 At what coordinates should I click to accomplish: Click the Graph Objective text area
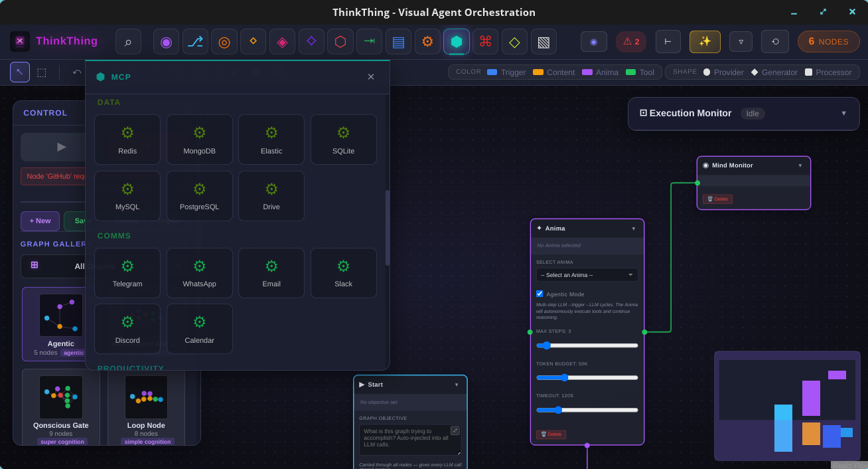(410, 440)
